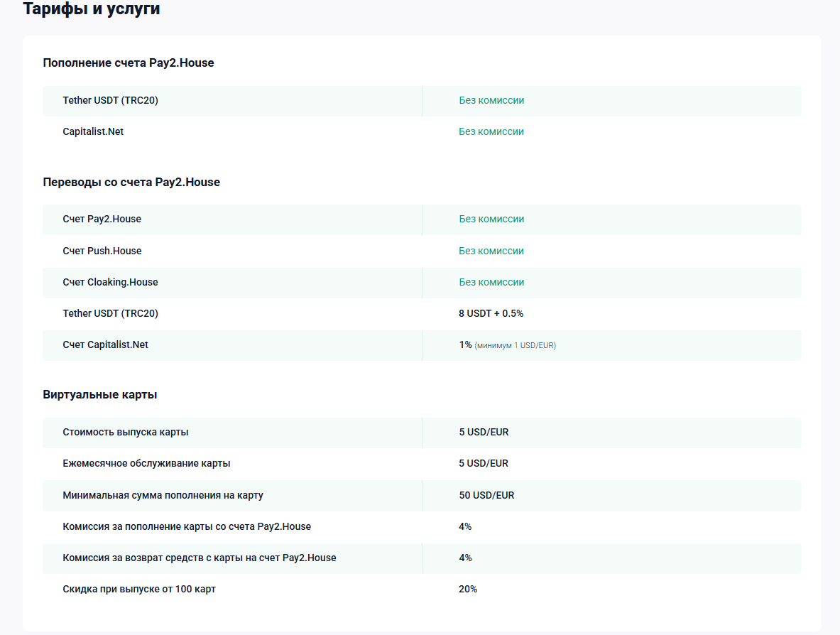
Task: Select the "Ежемесячное обслуживание карты" row label
Action: [146, 463]
